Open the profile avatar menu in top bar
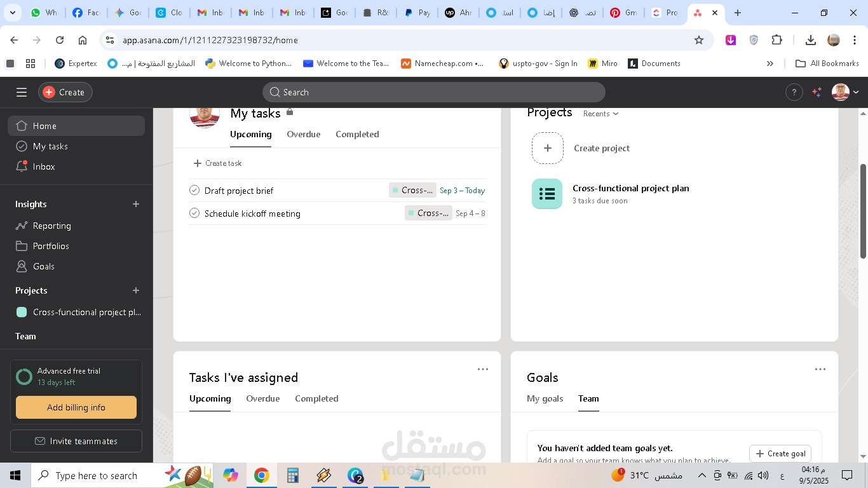Viewport: 868px width, 488px height. point(846,92)
